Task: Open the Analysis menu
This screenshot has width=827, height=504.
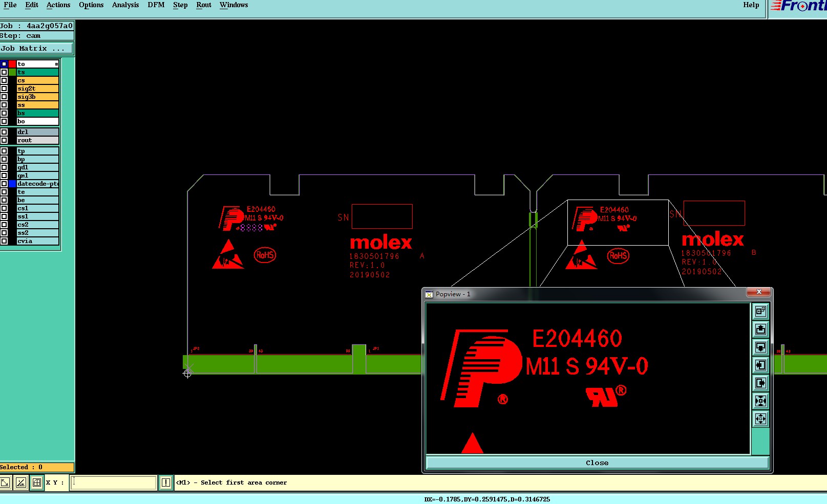Action: pos(125,5)
